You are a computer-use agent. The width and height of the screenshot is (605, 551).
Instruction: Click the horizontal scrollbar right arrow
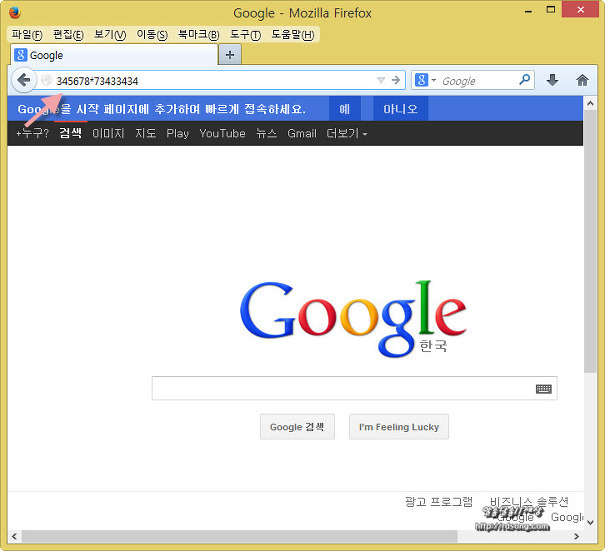[x=576, y=536]
